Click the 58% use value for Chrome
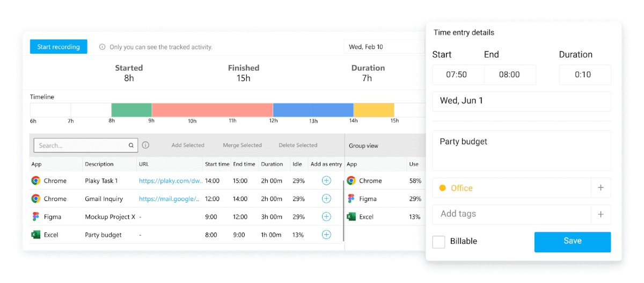Screen dimensions: 644x283 [x=415, y=181]
